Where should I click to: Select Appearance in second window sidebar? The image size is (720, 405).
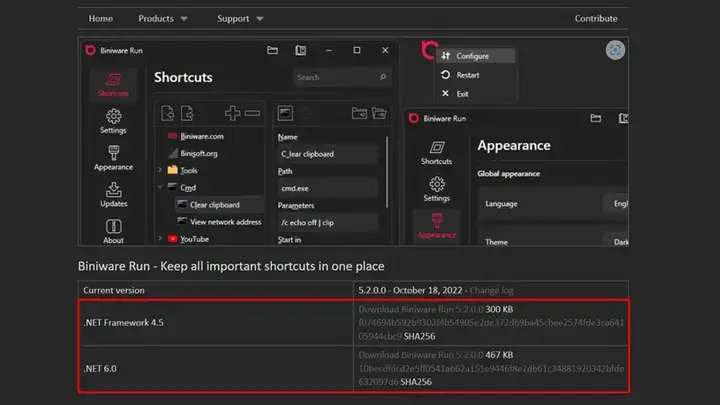(x=437, y=226)
